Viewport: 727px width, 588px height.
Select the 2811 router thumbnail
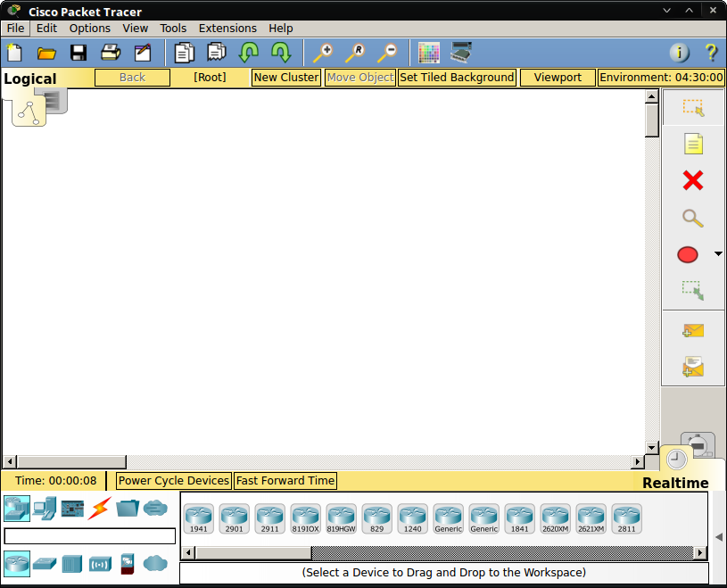click(x=627, y=518)
